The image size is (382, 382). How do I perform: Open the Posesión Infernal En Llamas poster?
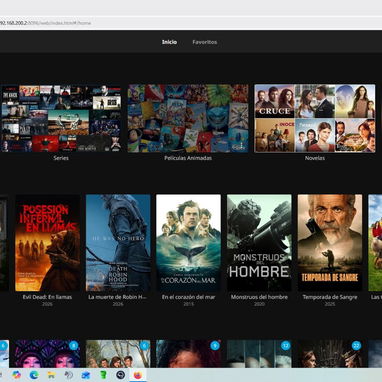(x=47, y=243)
